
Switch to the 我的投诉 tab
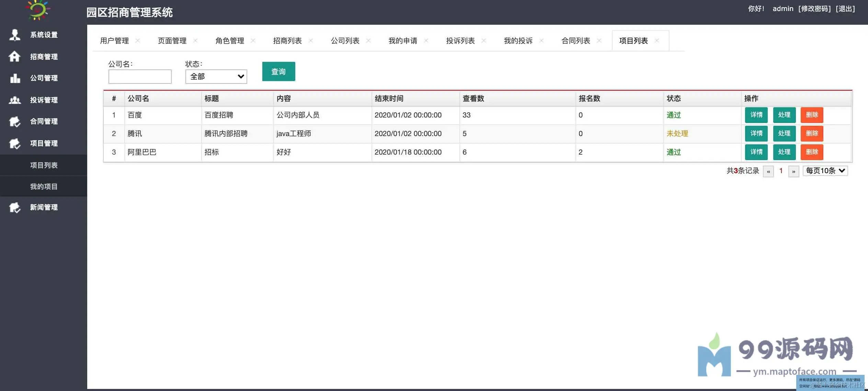pyautogui.click(x=518, y=41)
